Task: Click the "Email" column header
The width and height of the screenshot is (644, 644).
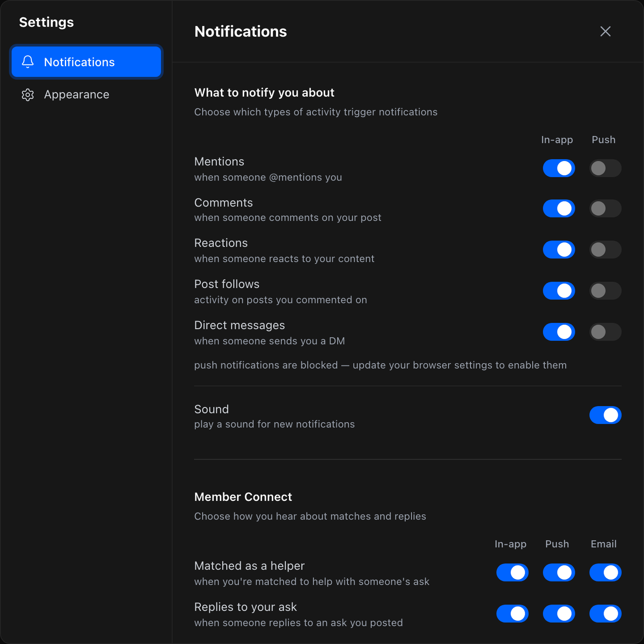Action: pos(604,544)
